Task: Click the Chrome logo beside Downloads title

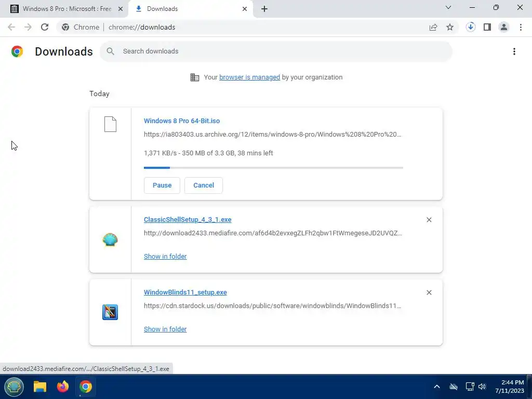Action: (x=17, y=51)
